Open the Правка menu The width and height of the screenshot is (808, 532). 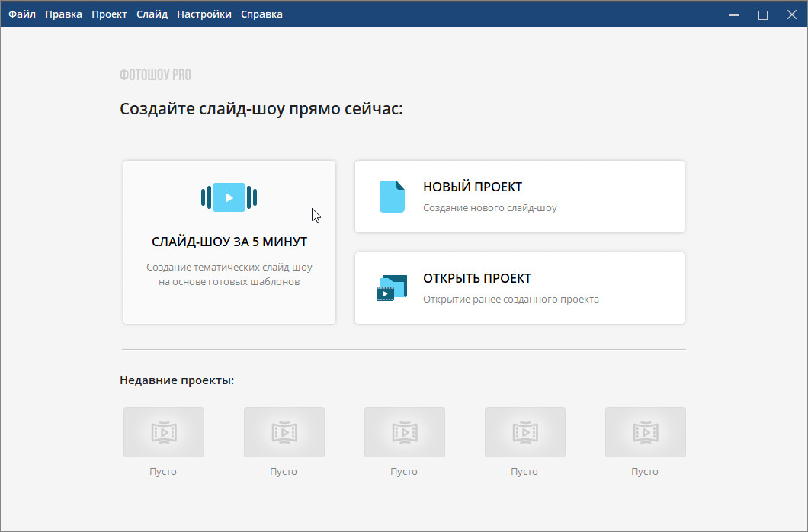(63, 14)
